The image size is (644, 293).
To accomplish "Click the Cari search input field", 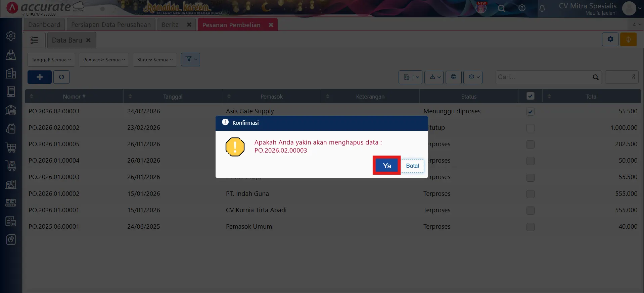I will click(544, 77).
